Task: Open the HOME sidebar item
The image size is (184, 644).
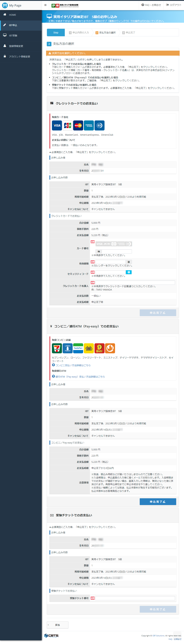Action: click(21, 15)
